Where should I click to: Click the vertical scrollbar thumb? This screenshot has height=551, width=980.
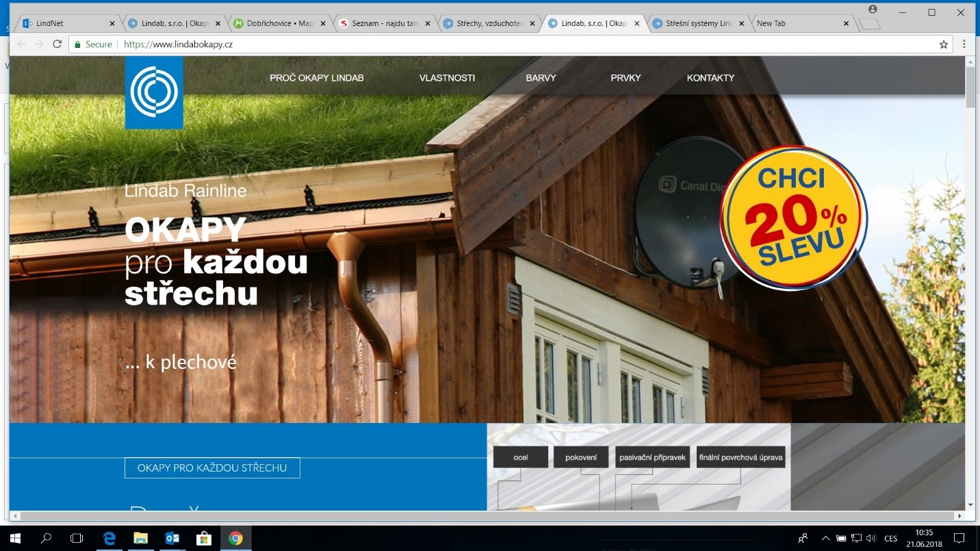(970, 88)
